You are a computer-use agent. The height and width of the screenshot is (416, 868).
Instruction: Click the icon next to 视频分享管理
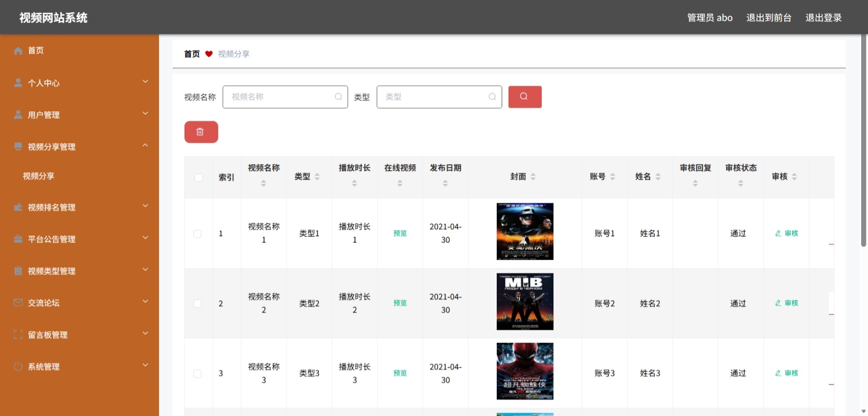click(x=18, y=146)
